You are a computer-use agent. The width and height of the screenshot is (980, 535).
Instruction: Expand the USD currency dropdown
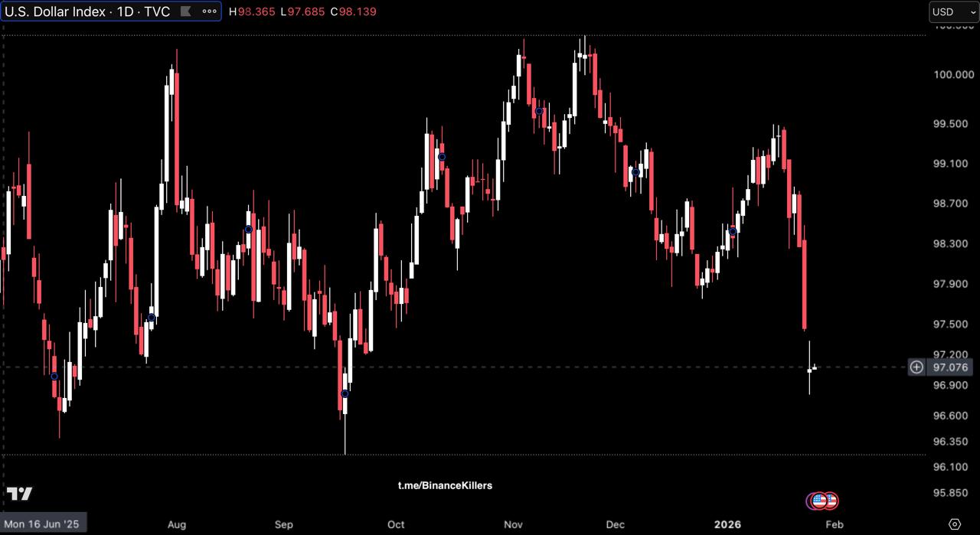coord(953,11)
